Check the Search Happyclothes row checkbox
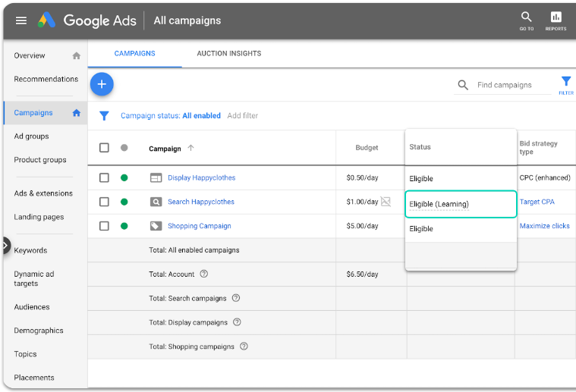The height and width of the screenshot is (392, 576). [105, 202]
